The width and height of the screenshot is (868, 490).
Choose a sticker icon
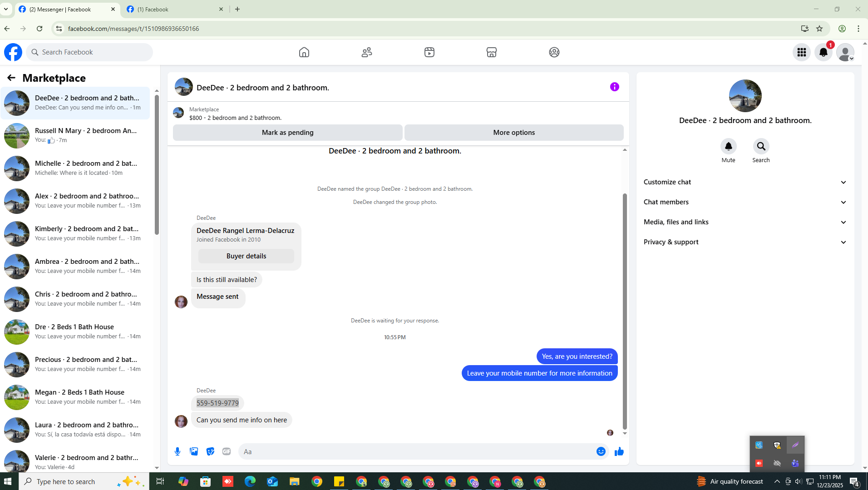[210, 451]
